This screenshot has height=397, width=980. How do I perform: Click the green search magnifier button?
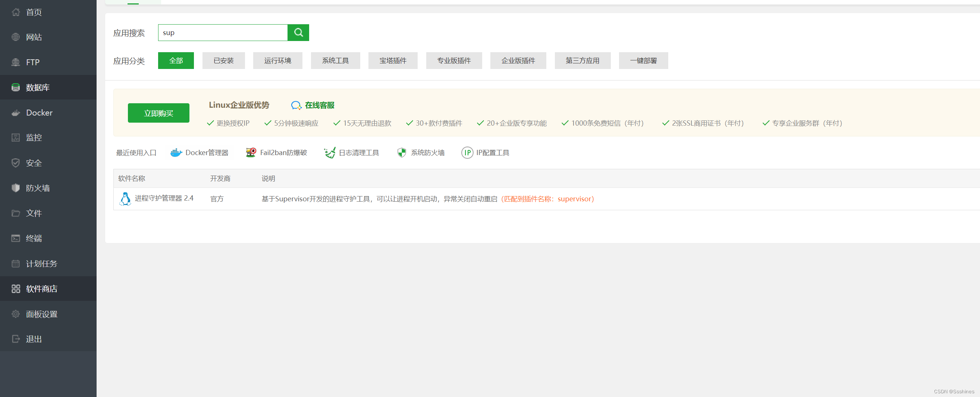[x=298, y=33]
